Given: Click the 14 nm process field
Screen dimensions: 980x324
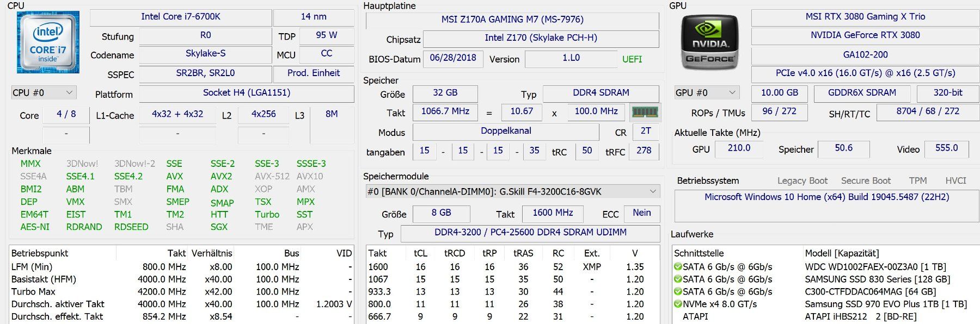Looking at the screenshot, I should click(314, 17).
